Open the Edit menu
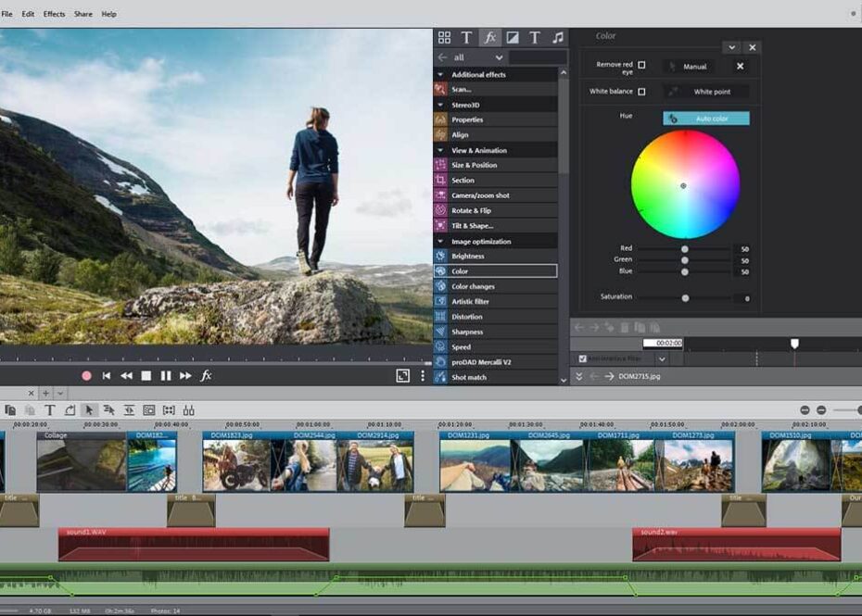 coord(28,14)
